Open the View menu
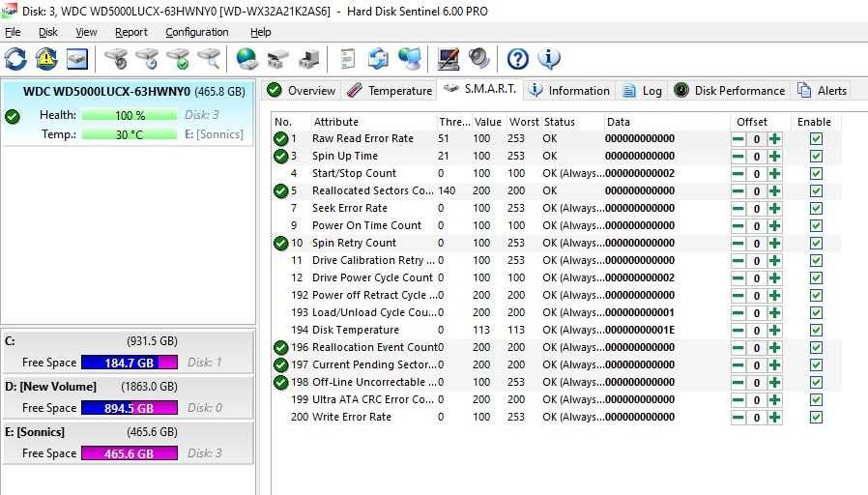 click(x=86, y=32)
